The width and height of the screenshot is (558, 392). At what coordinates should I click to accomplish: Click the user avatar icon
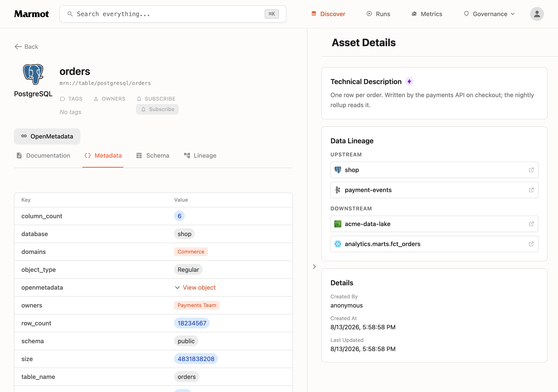pyautogui.click(x=537, y=14)
